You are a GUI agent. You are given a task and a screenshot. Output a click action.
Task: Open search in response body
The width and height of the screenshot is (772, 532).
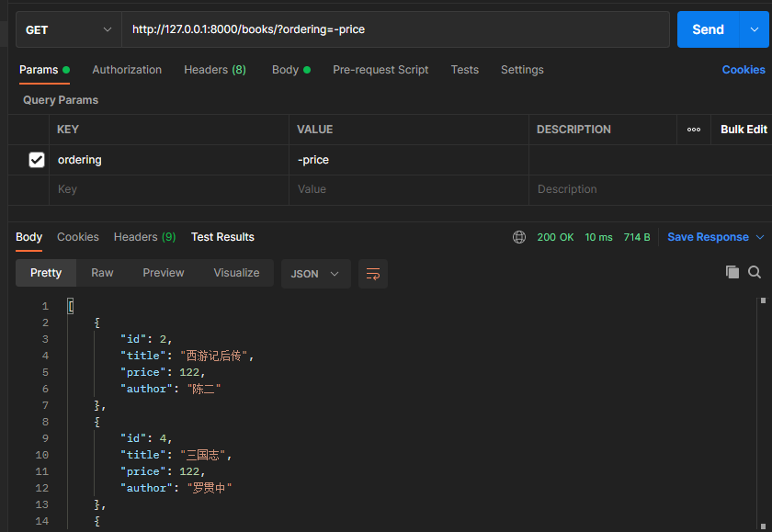(x=755, y=272)
